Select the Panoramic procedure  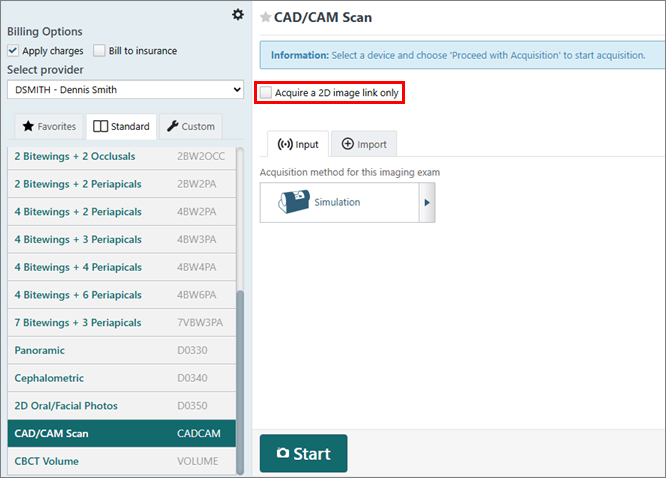click(121, 350)
